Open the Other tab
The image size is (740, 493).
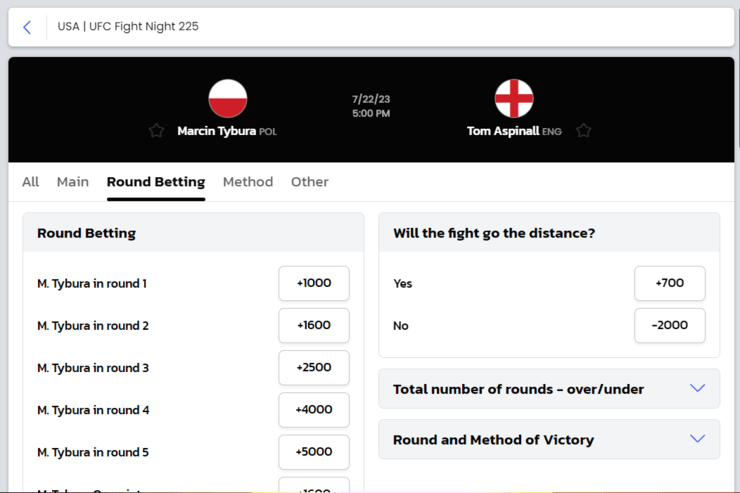click(x=310, y=182)
